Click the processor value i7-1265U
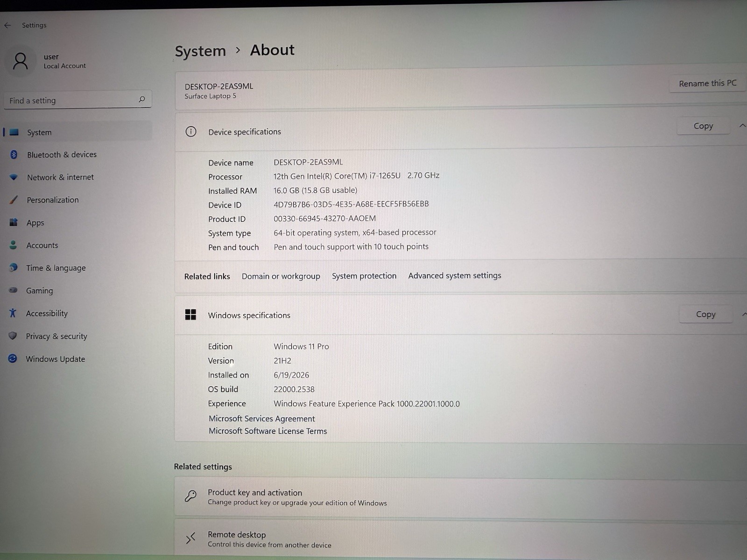Image resolution: width=747 pixels, height=560 pixels. [x=356, y=176]
